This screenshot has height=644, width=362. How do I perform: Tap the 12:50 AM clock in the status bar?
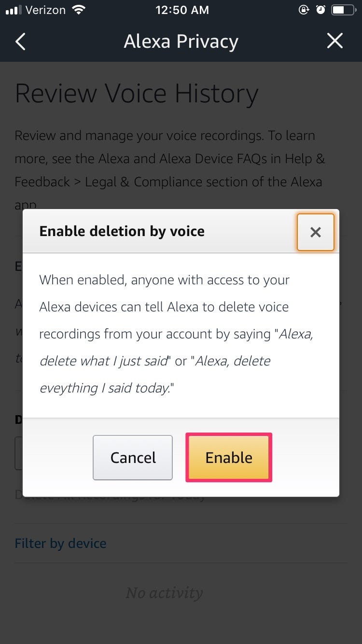182,10
